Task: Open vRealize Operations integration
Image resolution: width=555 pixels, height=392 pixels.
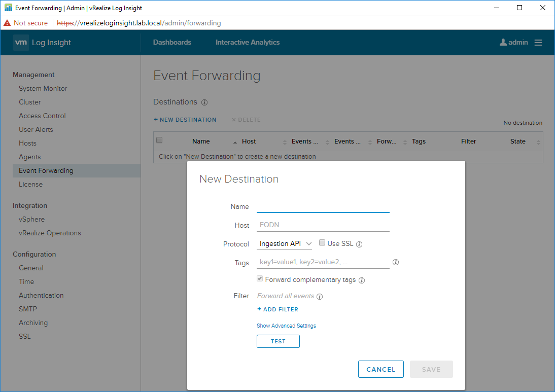Action: 50,233
